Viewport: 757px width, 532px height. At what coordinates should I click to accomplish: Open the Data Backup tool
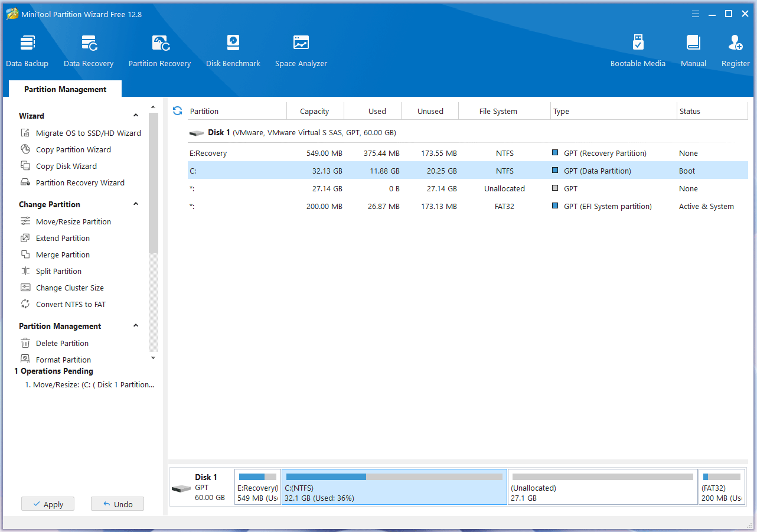pos(27,51)
